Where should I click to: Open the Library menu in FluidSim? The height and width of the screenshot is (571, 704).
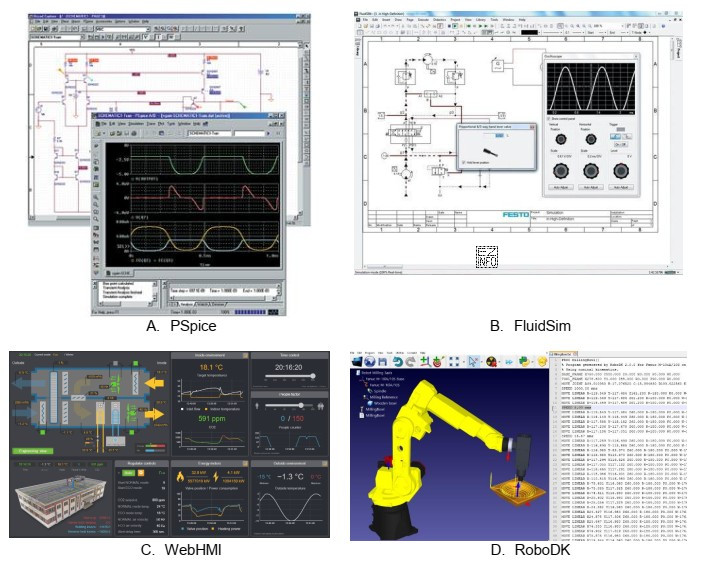[x=480, y=20]
